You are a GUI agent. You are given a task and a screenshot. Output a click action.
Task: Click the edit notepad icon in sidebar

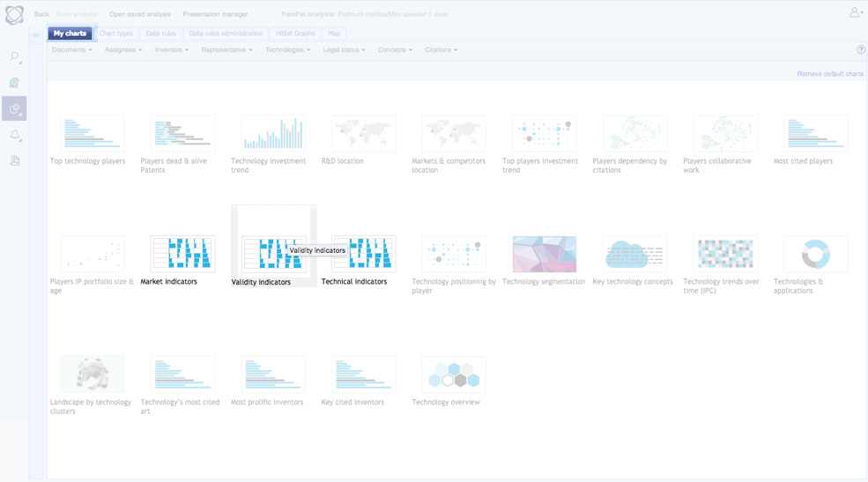click(15, 83)
